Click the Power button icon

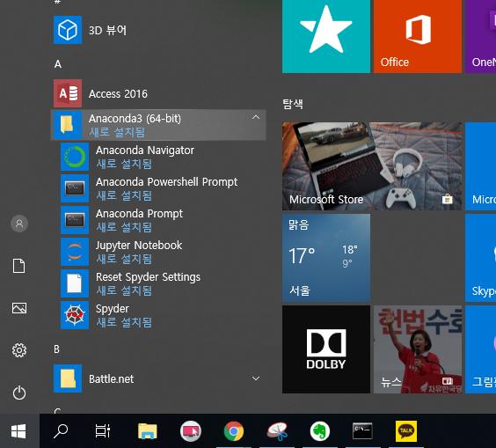[x=19, y=393]
